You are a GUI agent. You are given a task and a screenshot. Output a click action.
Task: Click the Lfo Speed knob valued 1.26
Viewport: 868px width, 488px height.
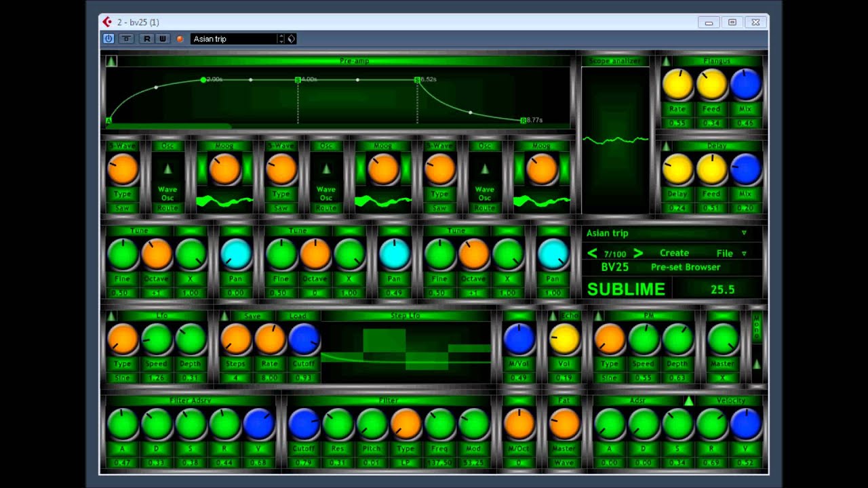[x=157, y=339]
